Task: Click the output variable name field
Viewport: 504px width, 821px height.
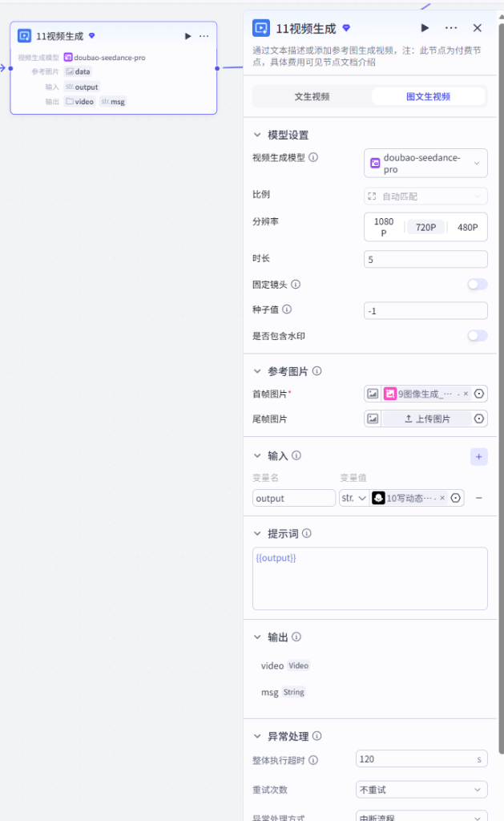Action: pyautogui.click(x=293, y=498)
